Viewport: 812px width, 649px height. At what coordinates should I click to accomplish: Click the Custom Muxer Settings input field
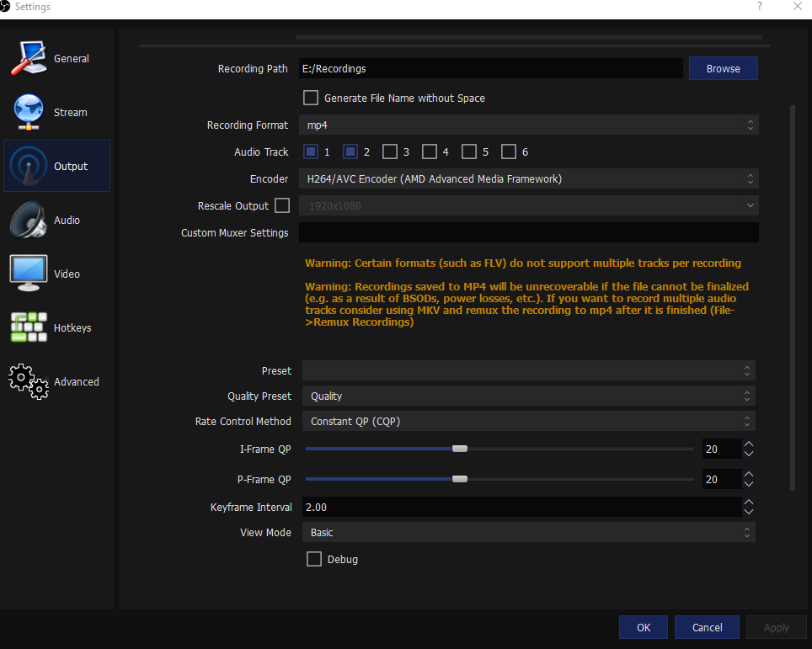pos(529,232)
